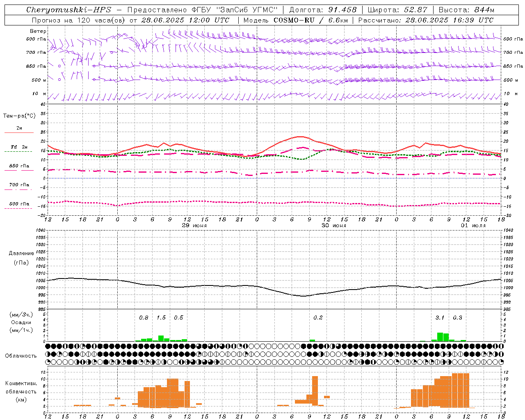The height and width of the screenshot is (420, 525).
Task: Click the Конвективн. облачность label
Action: coord(21,388)
